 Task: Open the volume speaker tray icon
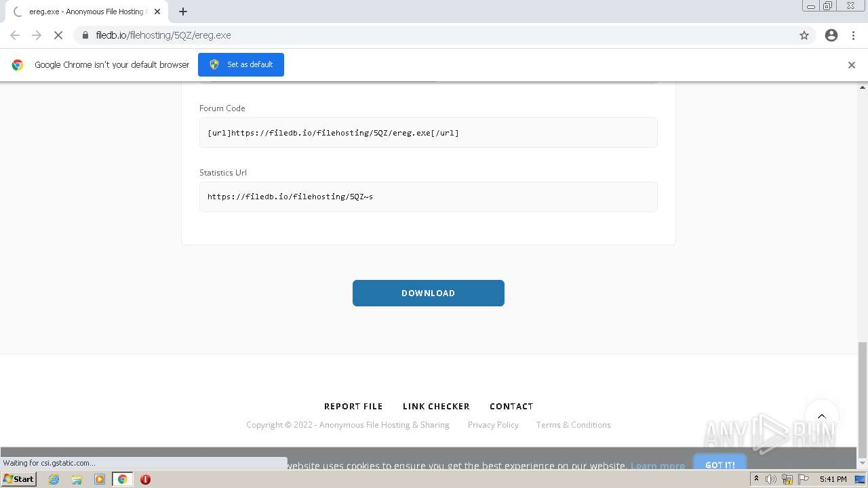pyautogui.click(x=771, y=479)
